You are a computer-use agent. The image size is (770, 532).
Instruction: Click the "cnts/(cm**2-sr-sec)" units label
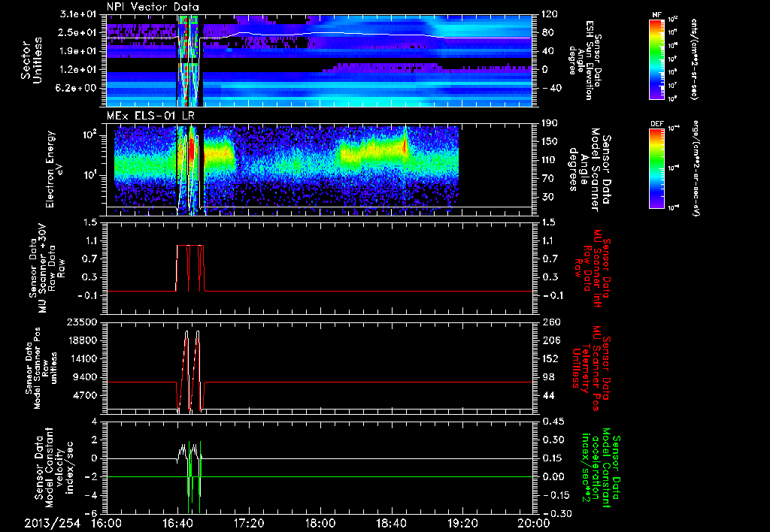pos(694,59)
